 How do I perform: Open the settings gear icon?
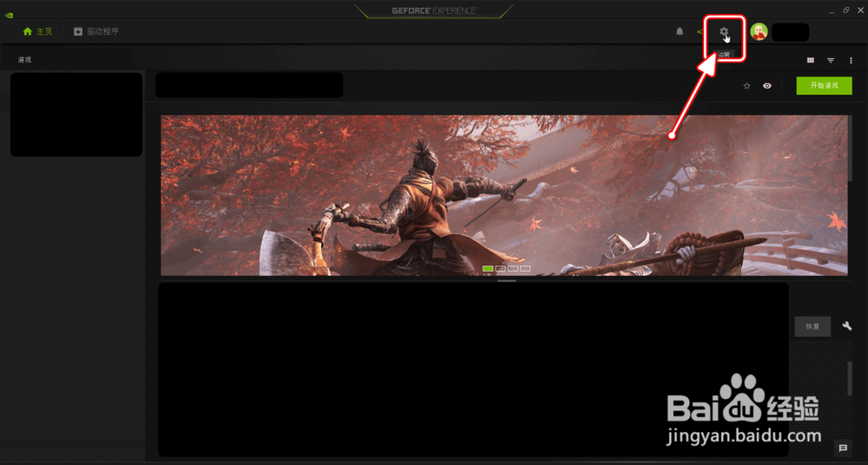point(724,31)
